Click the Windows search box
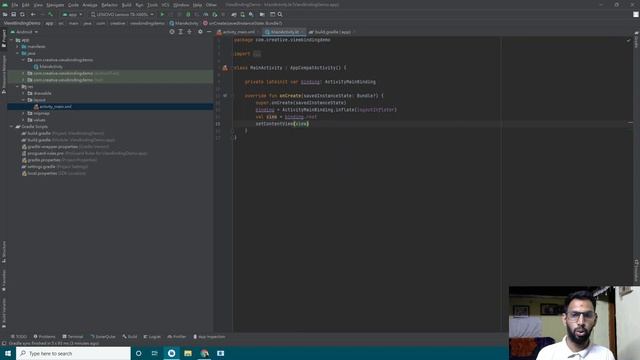The image size is (640, 360). pos(73,353)
